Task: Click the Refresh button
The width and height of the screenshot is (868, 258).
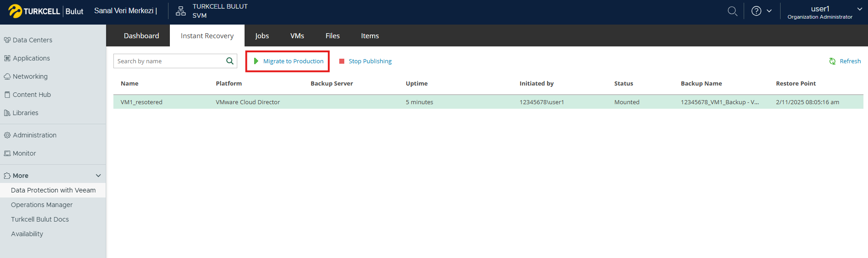Action: coord(845,61)
